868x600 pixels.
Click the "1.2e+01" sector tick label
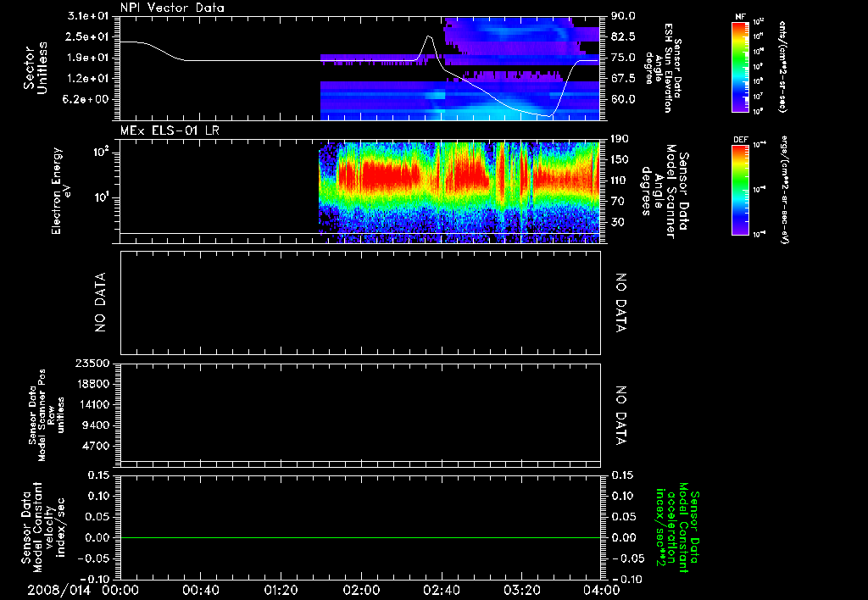[x=88, y=79]
